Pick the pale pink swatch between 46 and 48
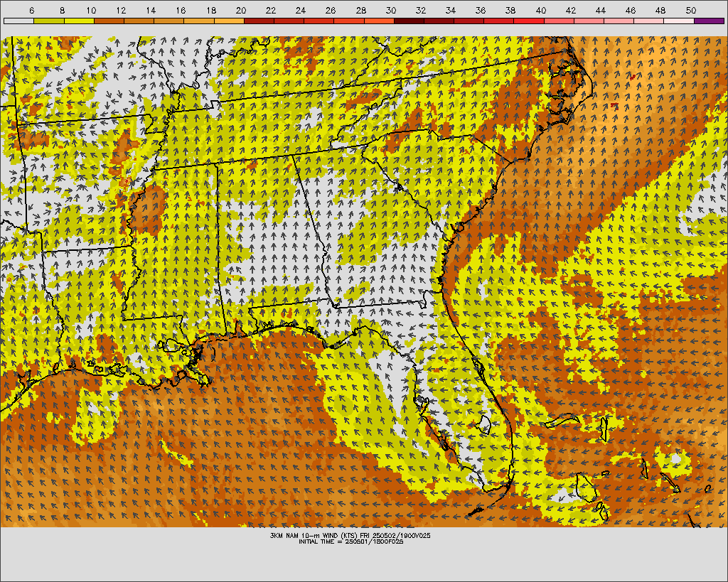The image size is (728, 582). (649, 21)
